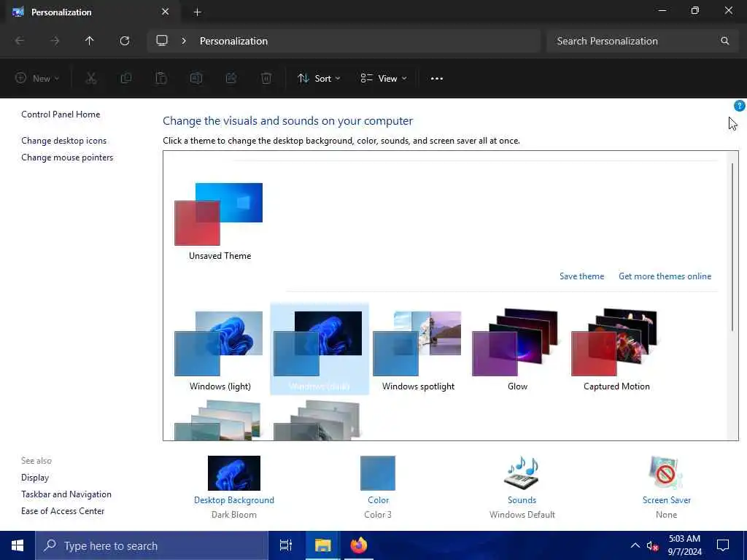Click the Personalization address breadcrumb
Screen dimensions: 747x560
click(x=233, y=41)
